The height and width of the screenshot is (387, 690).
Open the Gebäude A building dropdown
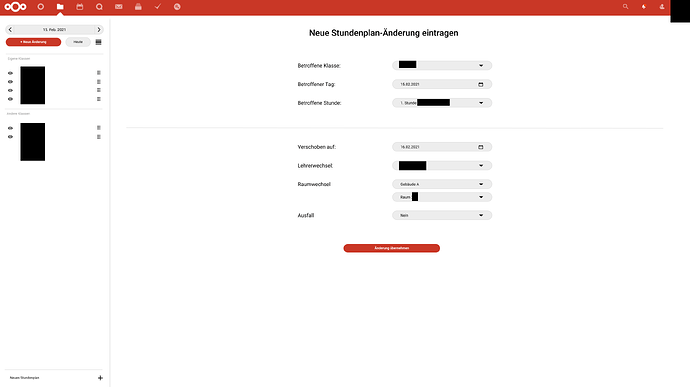pyautogui.click(x=442, y=184)
